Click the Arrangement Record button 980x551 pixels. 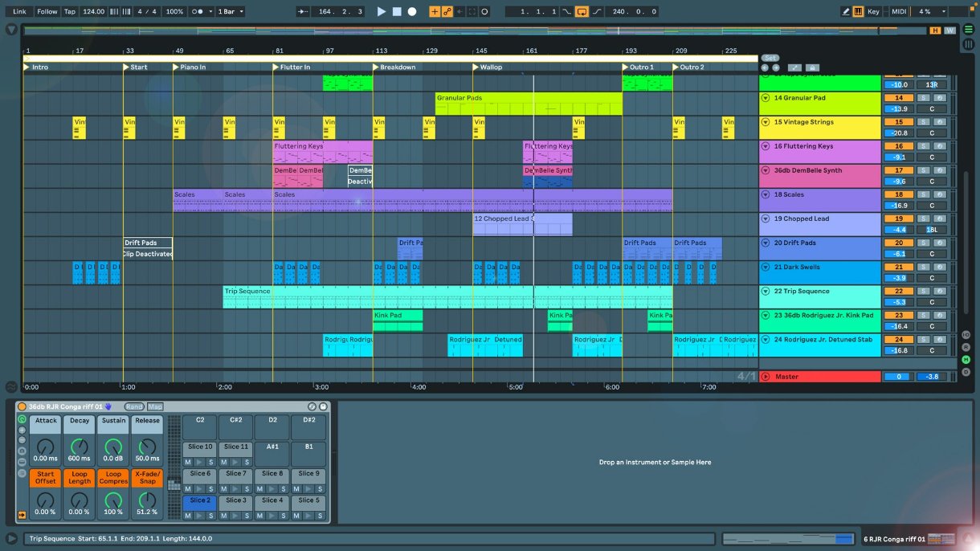(x=412, y=12)
